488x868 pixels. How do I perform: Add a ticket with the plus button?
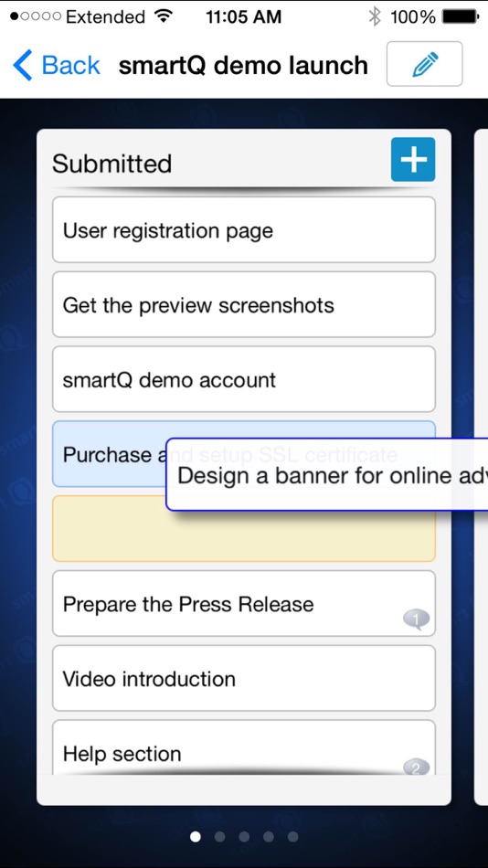coord(413,159)
